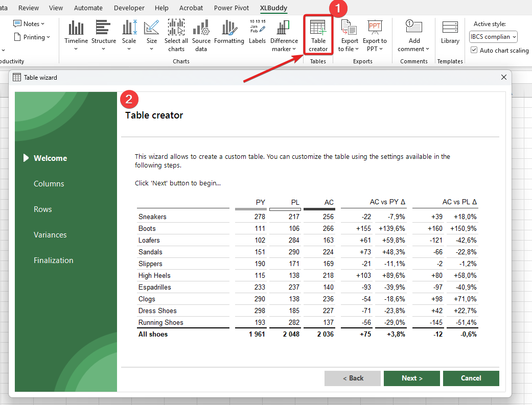
Task: Open the Developer ribbon tab
Action: (129, 8)
